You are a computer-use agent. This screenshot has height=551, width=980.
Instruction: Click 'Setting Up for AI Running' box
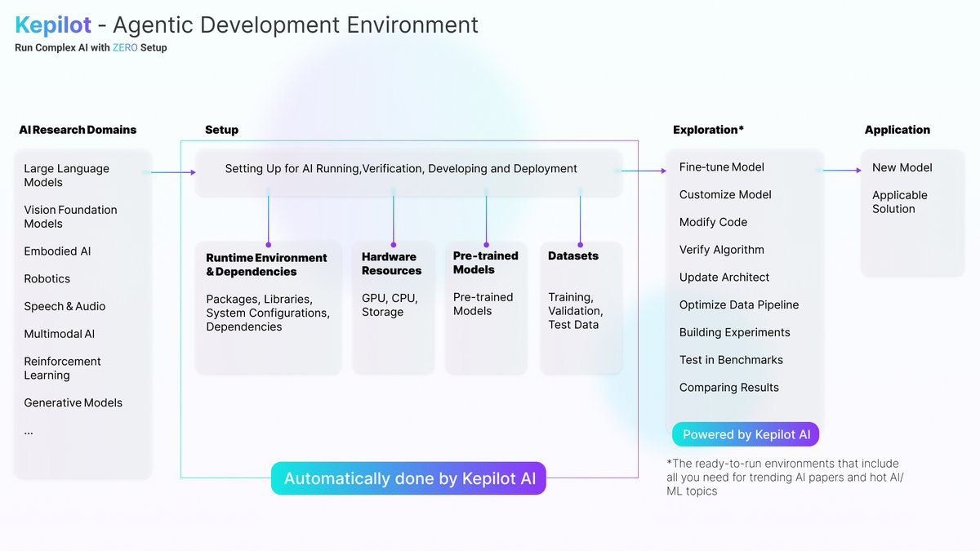[408, 173]
